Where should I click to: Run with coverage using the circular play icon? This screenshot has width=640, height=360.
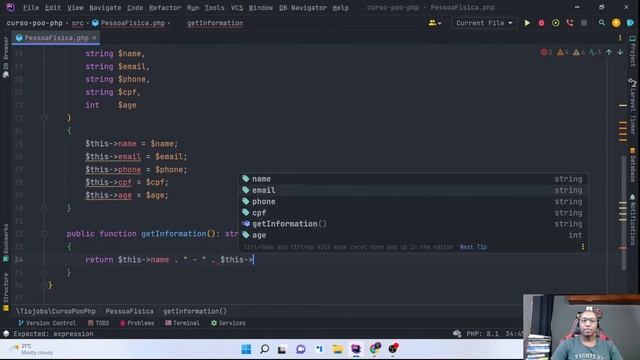(x=556, y=23)
